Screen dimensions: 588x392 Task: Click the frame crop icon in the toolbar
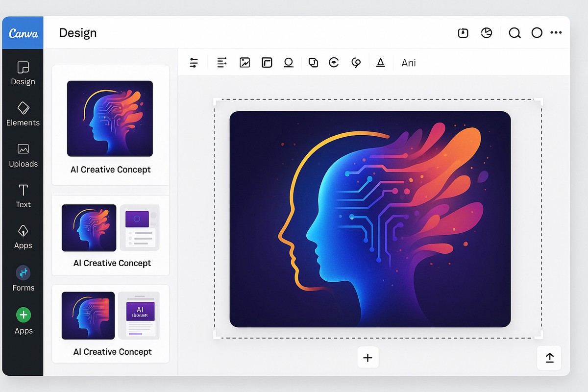tap(267, 62)
